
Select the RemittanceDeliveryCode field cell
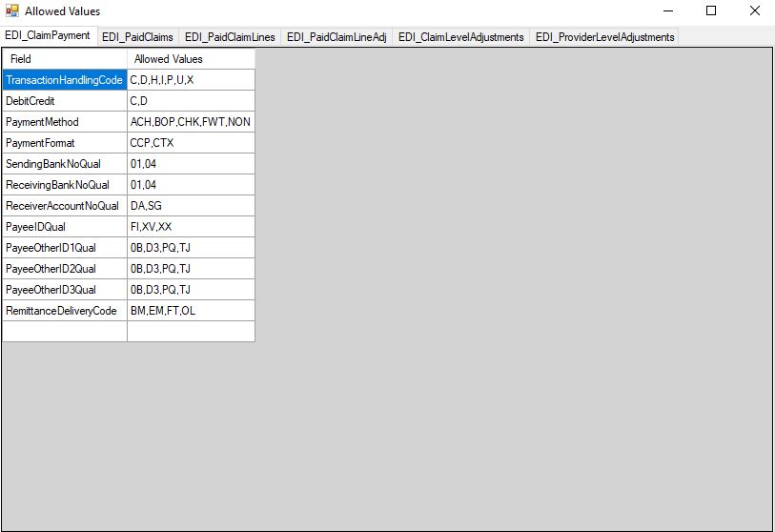click(x=65, y=311)
